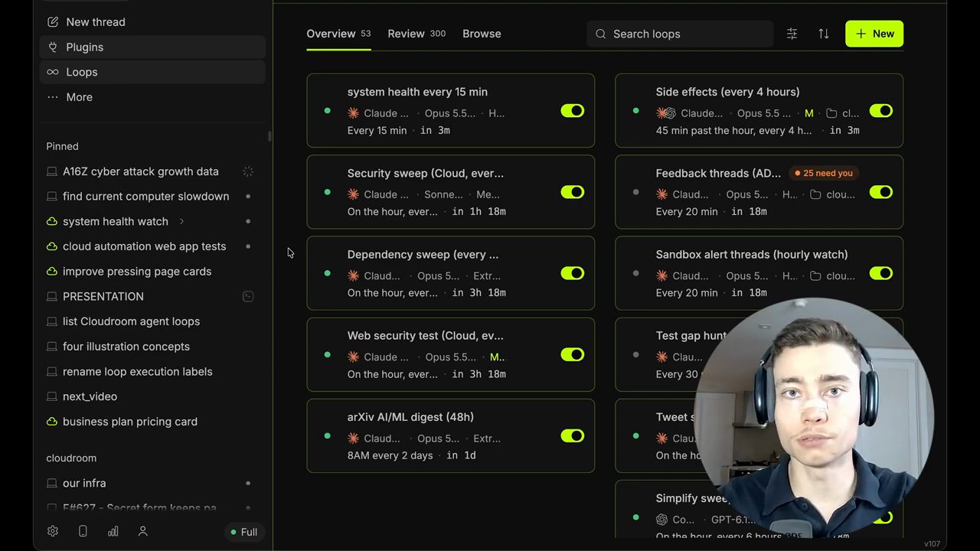The image size is (980, 551).
Task: Create a new loop with New button
Action: pos(874,34)
